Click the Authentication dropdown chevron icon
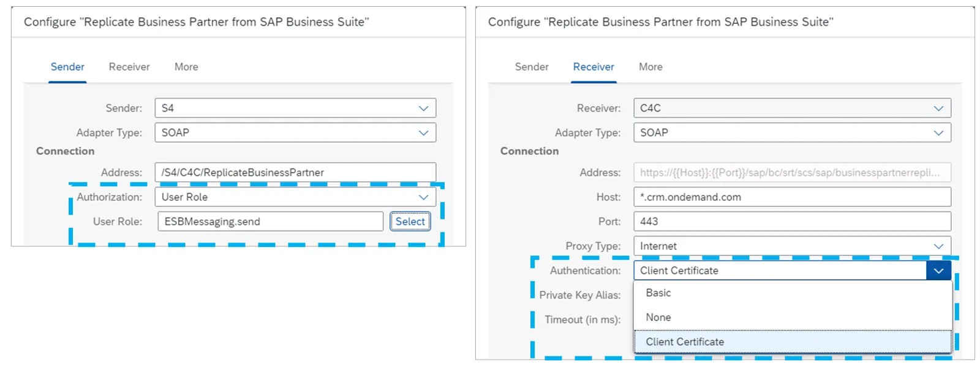 (938, 270)
